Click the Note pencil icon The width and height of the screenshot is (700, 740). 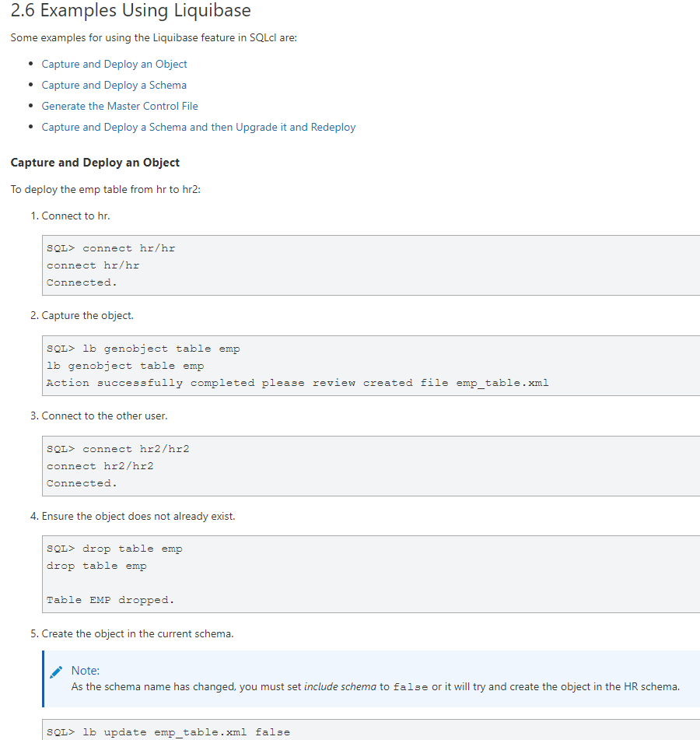[56, 672]
